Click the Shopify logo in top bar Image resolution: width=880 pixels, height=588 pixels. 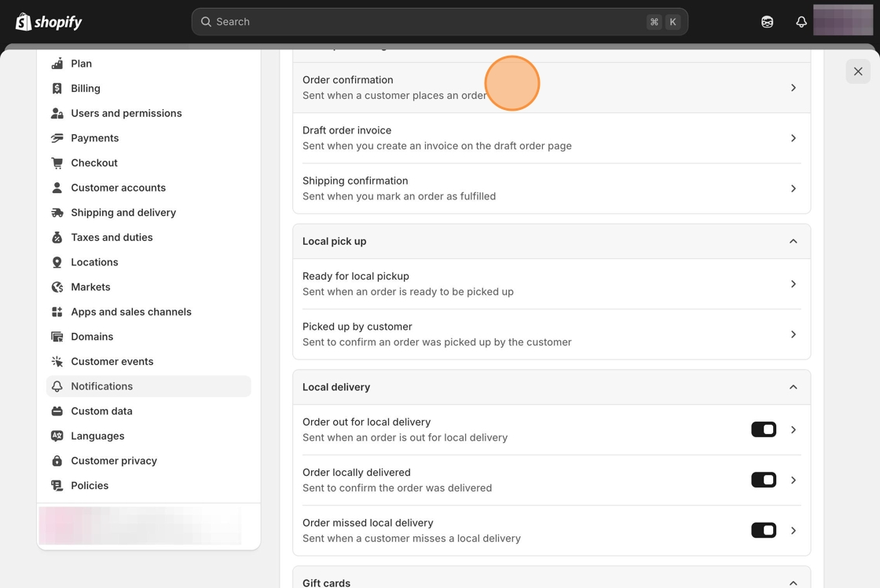click(49, 22)
